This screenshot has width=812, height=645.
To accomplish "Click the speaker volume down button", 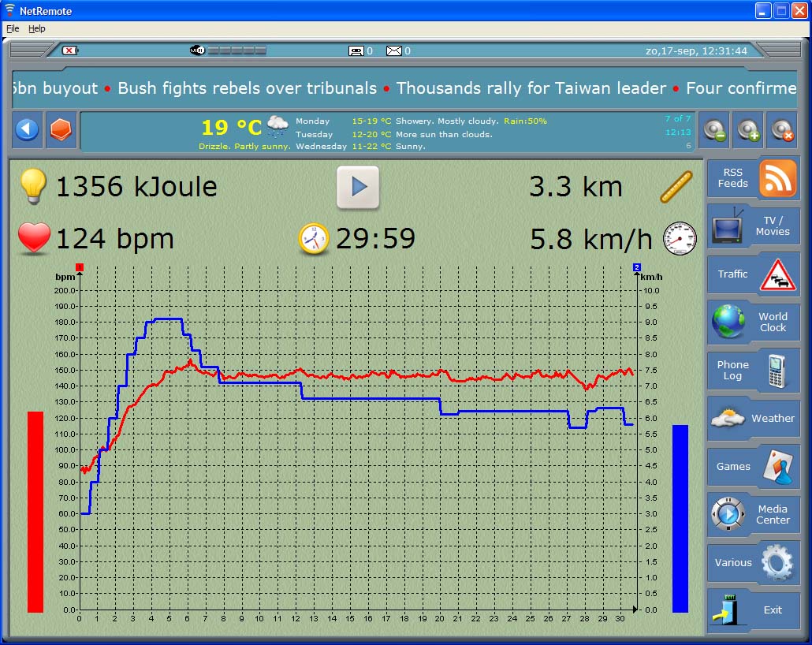I will (x=715, y=129).
